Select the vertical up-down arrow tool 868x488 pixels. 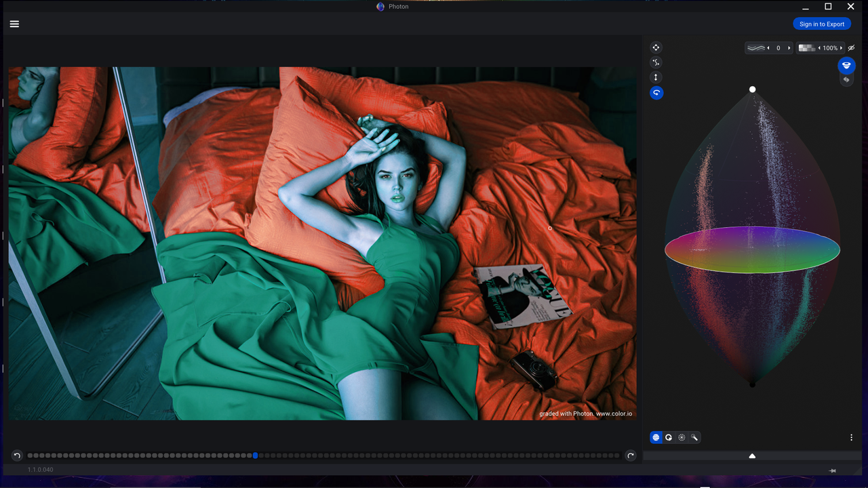pos(656,77)
